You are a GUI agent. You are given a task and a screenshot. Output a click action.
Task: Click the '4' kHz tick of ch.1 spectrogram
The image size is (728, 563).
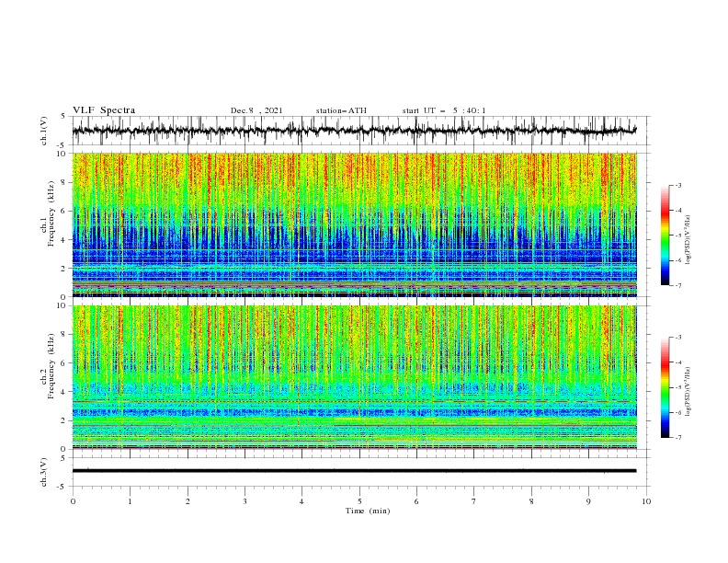tap(63, 240)
